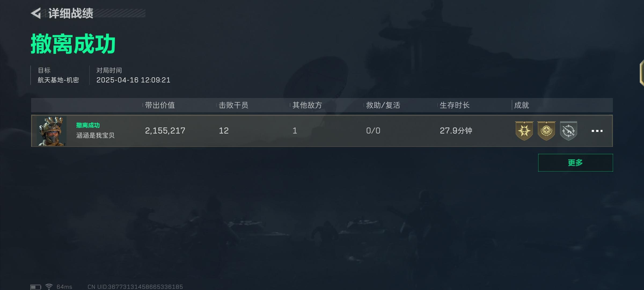Click the player name 涵涵是我宝贝
The image size is (644, 290).
point(96,135)
